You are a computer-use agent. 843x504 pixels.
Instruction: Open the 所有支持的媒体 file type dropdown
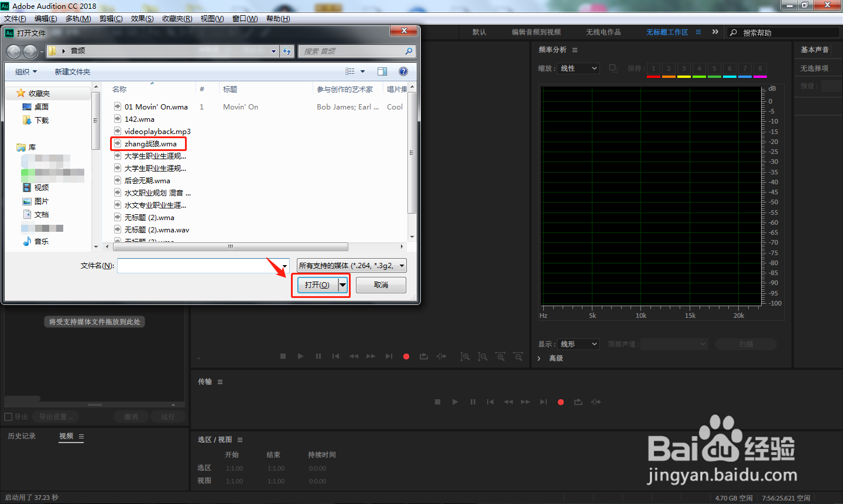click(352, 266)
